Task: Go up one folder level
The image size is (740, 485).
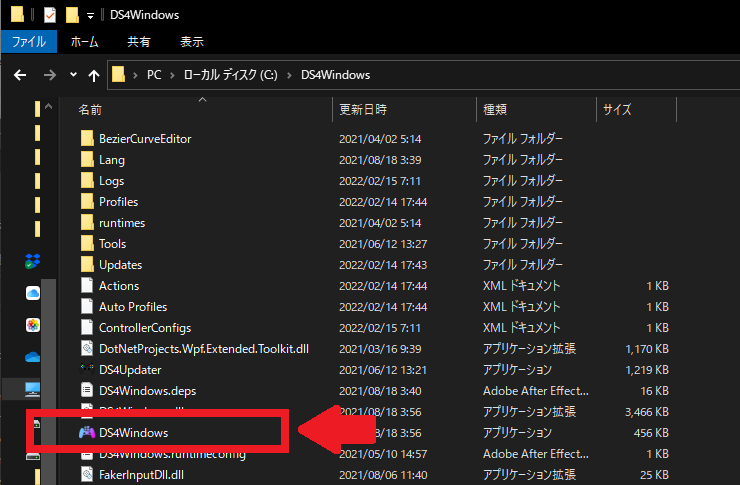Action: 94,75
